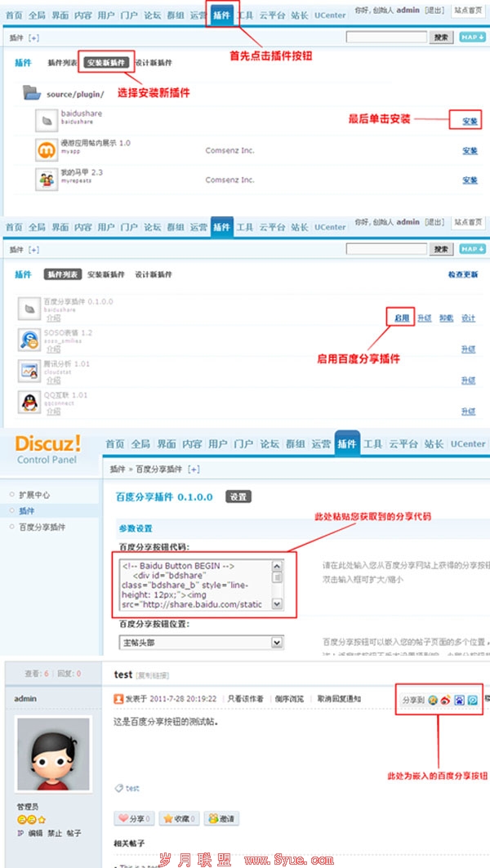Enable the 百度分享插件 via 启用 link
Viewport: 490px width, 868px height.
(400, 318)
